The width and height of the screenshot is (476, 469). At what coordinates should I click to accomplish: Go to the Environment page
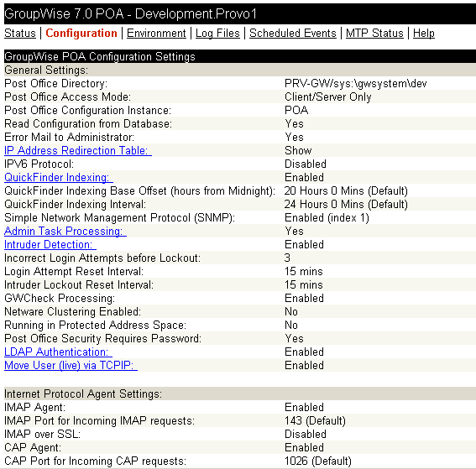click(x=156, y=33)
